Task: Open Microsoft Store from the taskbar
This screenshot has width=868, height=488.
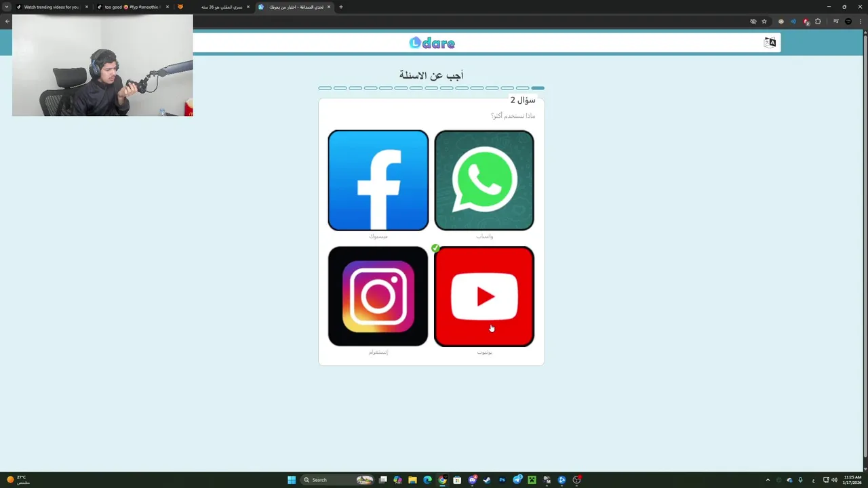Action: (457, 480)
